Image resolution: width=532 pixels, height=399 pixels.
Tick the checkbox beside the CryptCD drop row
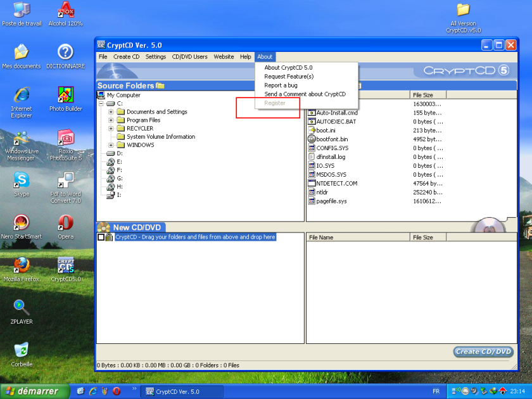[x=101, y=237]
